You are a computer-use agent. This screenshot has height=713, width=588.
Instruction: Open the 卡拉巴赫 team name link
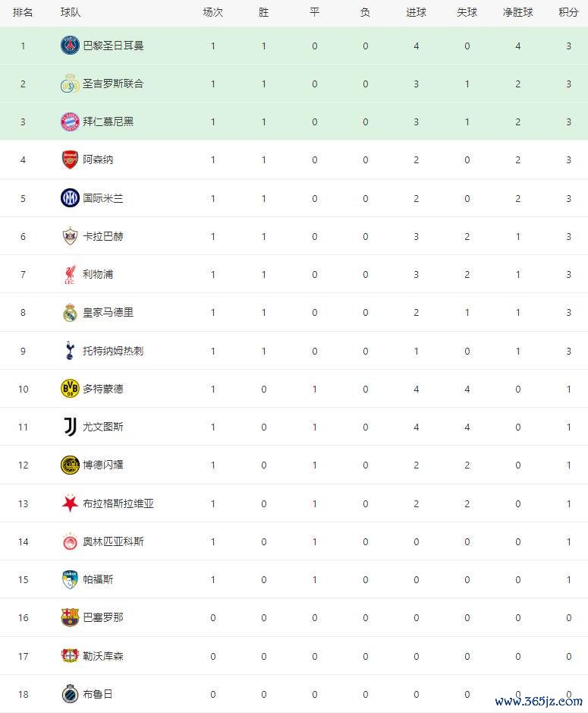tap(102, 236)
